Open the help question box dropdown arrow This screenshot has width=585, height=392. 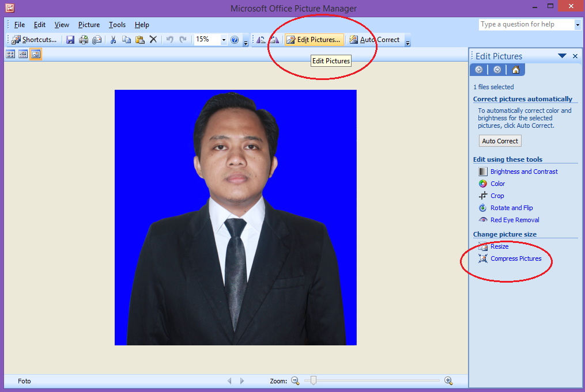click(x=578, y=25)
